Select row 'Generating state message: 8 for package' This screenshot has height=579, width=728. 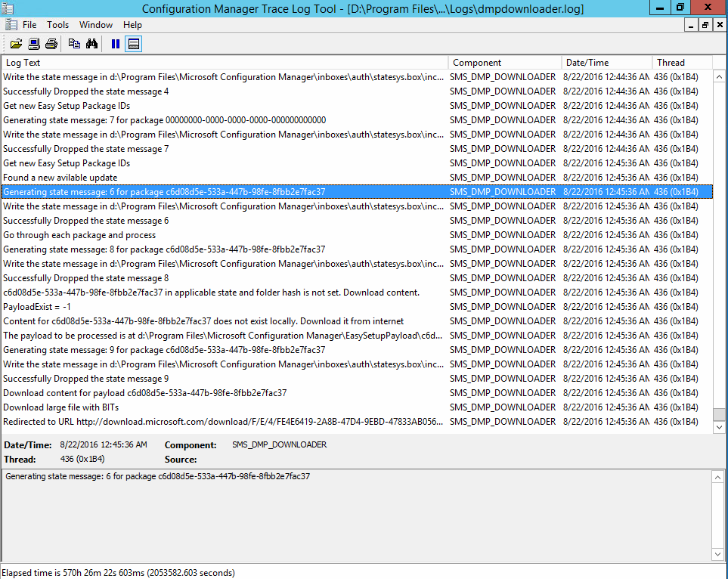pyautogui.click(x=357, y=249)
